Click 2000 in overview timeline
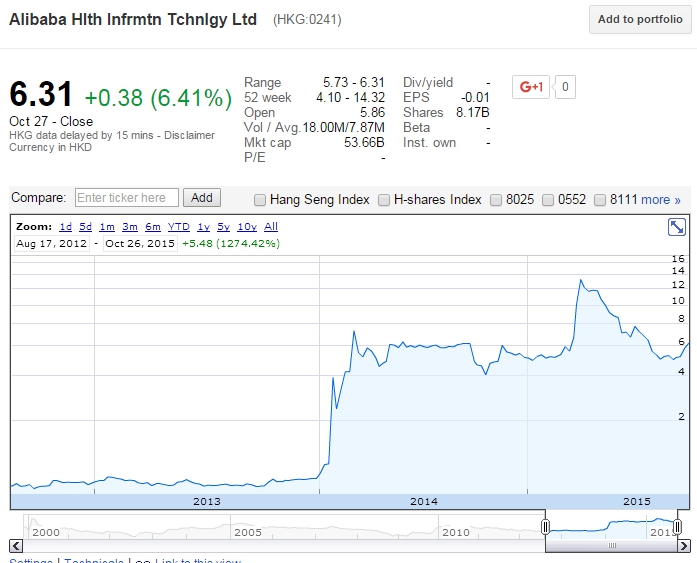The width and height of the screenshot is (697, 563). [46, 532]
